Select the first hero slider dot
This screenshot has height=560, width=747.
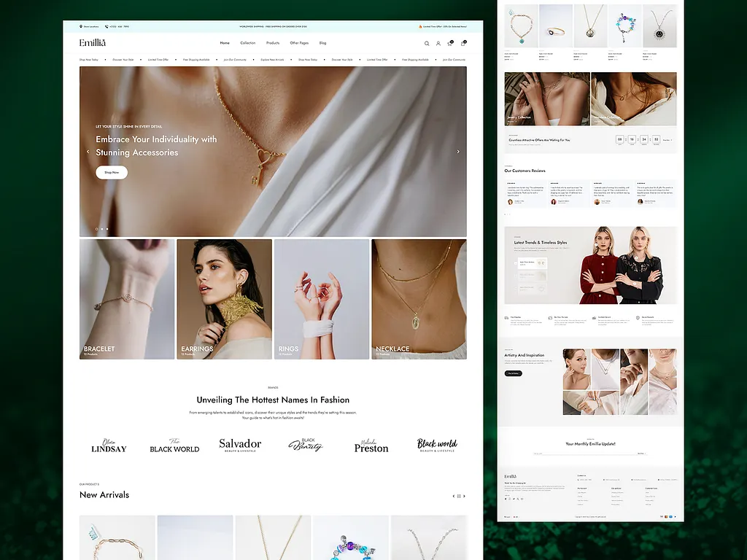click(96, 229)
